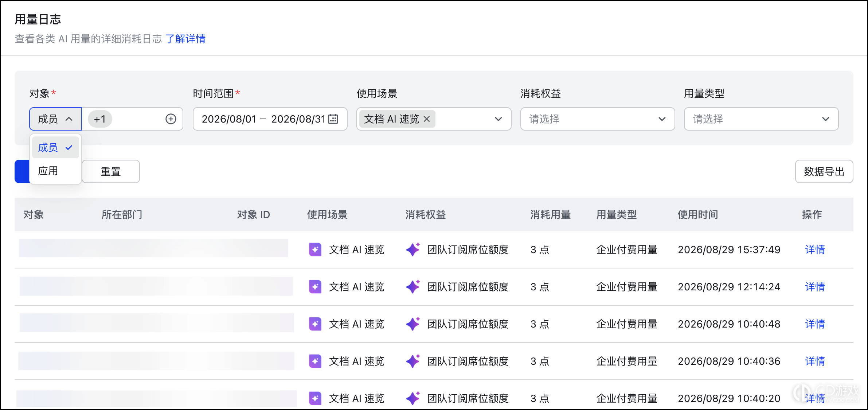Click 3 点 in the 12:14:24 row

pyautogui.click(x=540, y=287)
